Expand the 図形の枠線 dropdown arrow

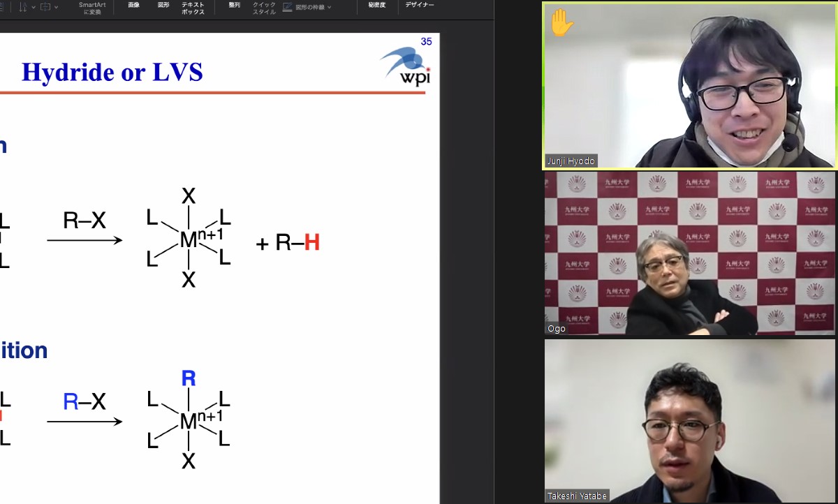pyautogui.click(x=330, y=8)
